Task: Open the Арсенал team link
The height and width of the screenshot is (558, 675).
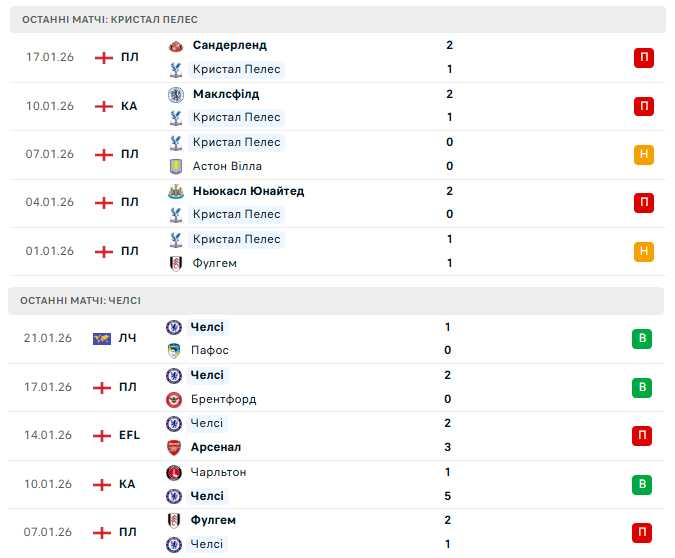Action: pos(216,447)
